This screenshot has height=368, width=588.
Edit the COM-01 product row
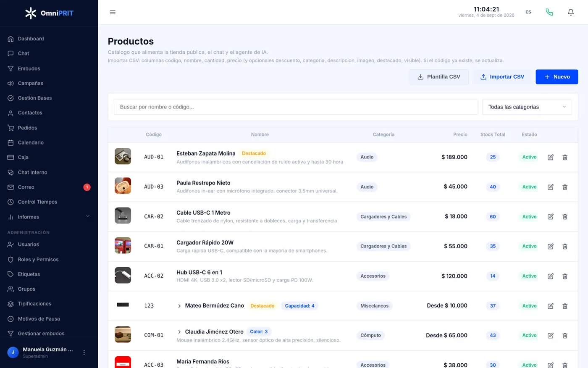coord(550,335)
